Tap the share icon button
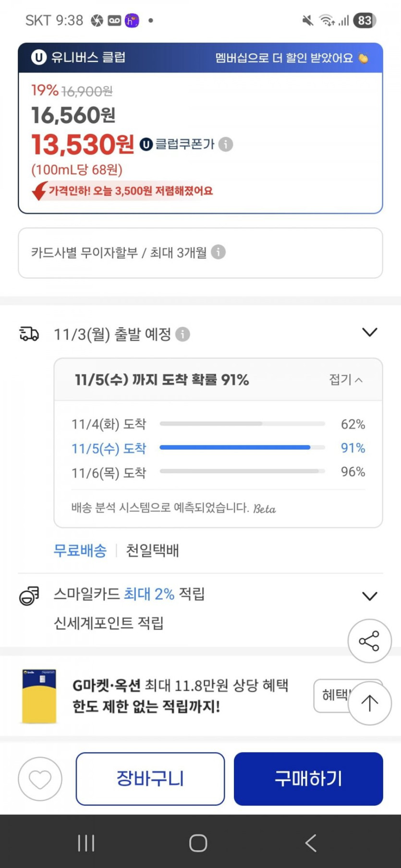This screenshot has width=401, height=868. (x=369, y=641)
